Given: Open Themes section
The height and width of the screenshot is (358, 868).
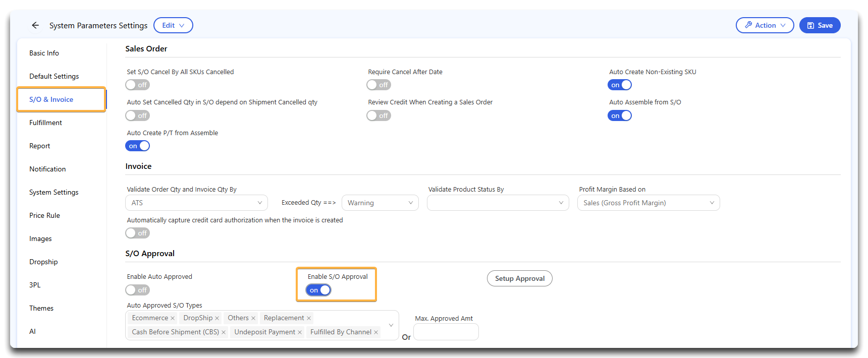Looking at the screenshot, I should 41,308.
